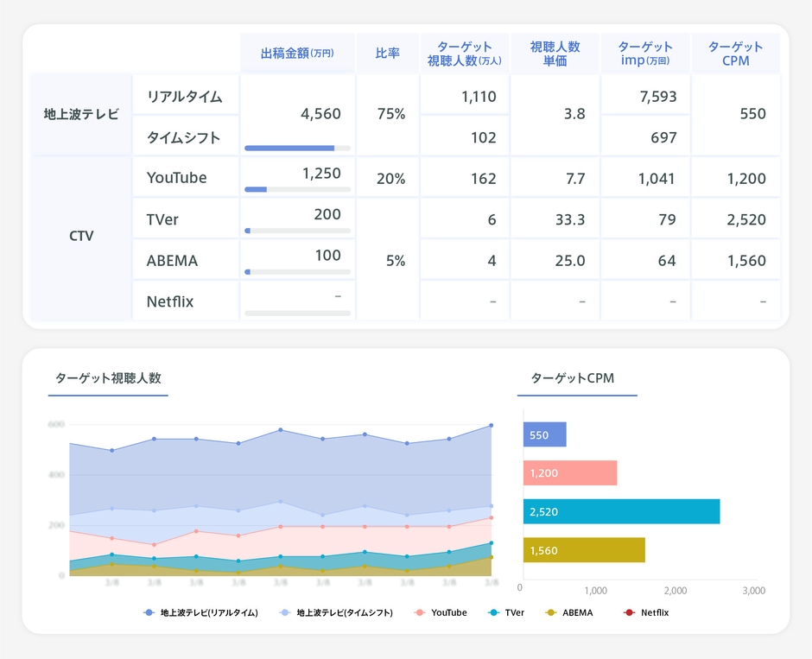
Task: Select the 地上波テレビ row group label
Action: pyautogui.click(x=81, y=114)
